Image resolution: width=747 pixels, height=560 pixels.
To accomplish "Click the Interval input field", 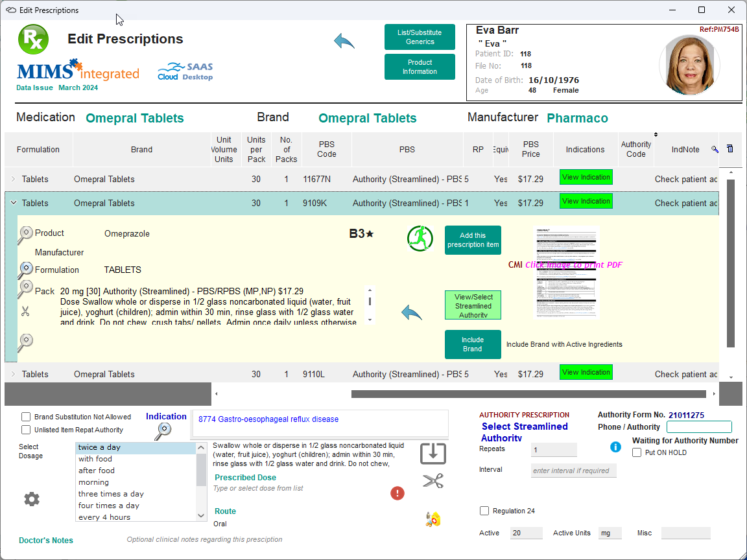I will point(574,471).
